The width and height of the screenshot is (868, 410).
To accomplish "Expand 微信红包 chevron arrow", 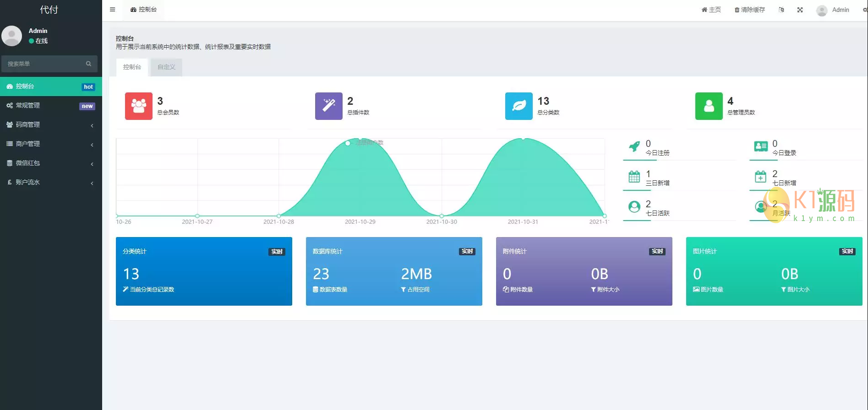I will [92, 164].
